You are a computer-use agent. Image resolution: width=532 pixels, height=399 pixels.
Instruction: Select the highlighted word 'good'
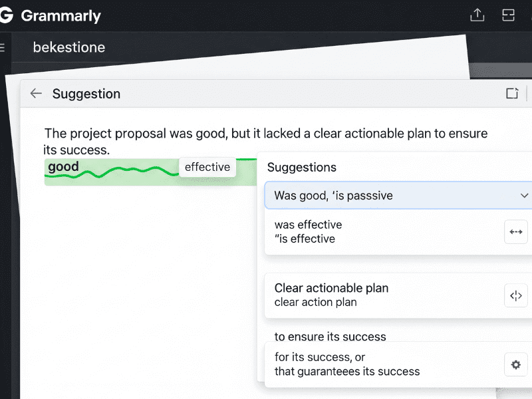[x=63, y=167]
